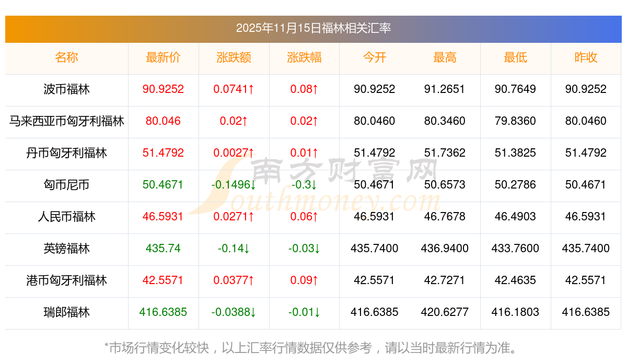Select lowest value 416.1803
The width and height of the screenshot is (627, 364).
click(x=515, y=312)
